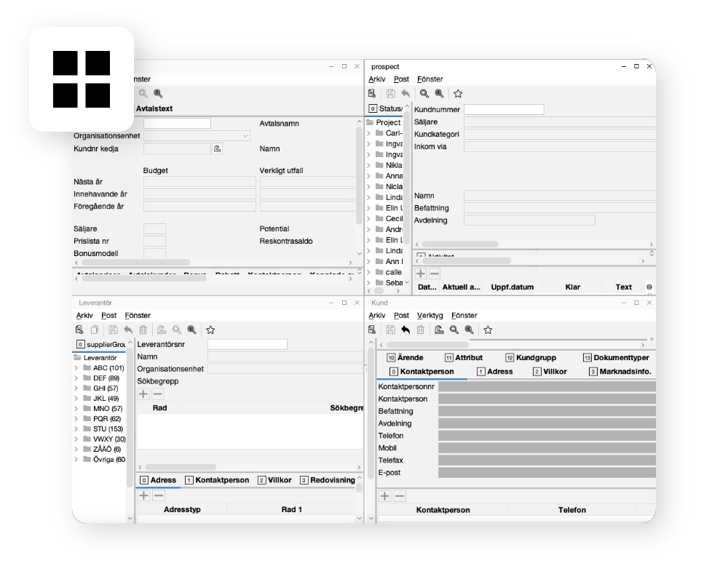The image size is (728, 582).
Task: Click plus button above Adresstyp table
Action: tap(144, 495)
